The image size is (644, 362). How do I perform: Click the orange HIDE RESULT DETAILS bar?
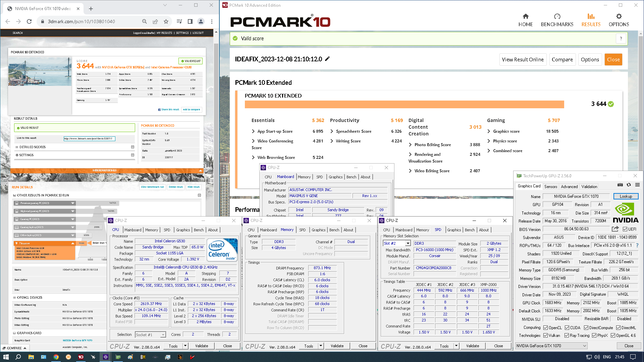107,171
